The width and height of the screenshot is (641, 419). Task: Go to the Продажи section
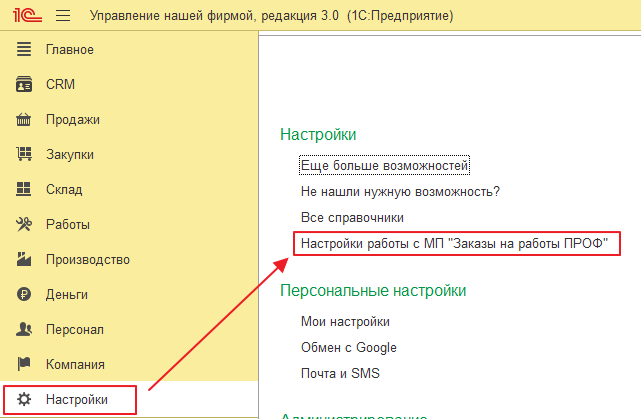coord(73,119)
